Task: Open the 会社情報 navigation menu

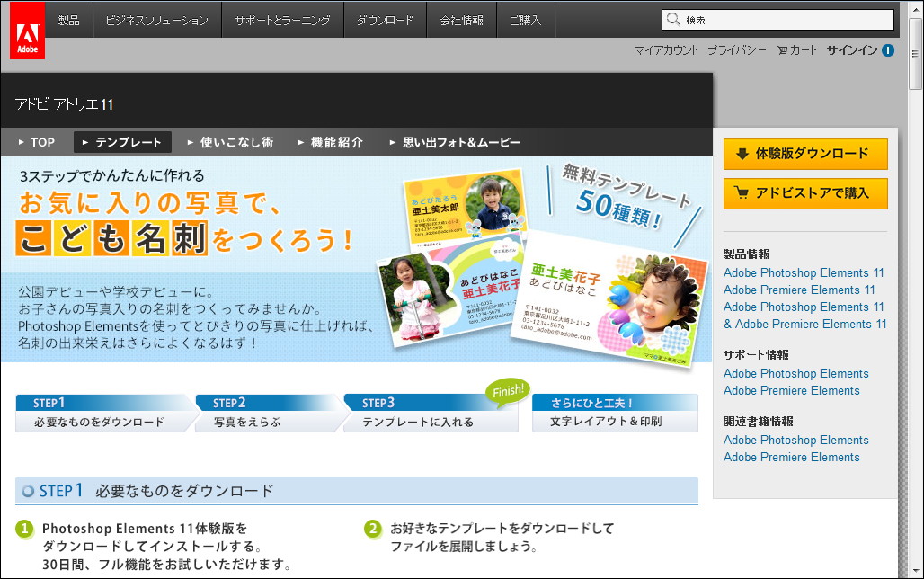Action: point(461,19)
